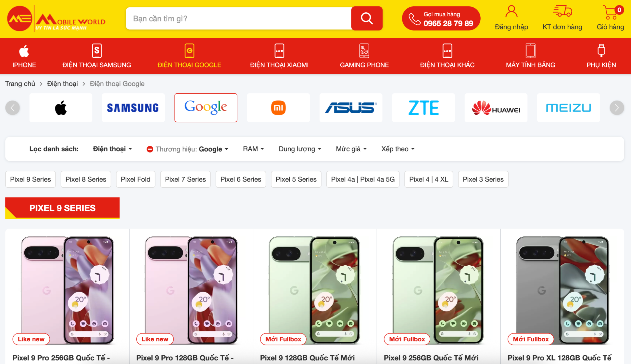Viewport: 631px width, 364px height.
Task: Choose the Xiaomi Mi logo brand tile
Action: 278,108
